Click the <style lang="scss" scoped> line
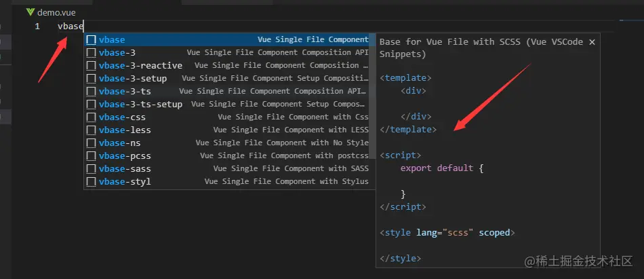This screenshot has height=279, width=644. click(x=447, y=232)
